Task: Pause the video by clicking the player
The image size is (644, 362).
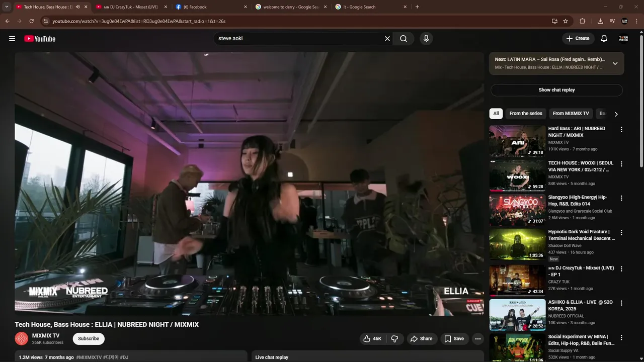Action: click(x=249, y=184)
